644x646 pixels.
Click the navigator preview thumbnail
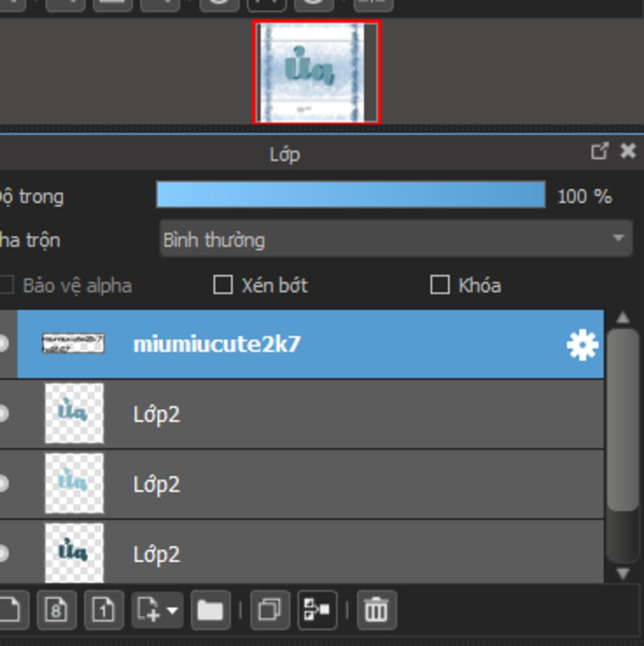[316, 72]
